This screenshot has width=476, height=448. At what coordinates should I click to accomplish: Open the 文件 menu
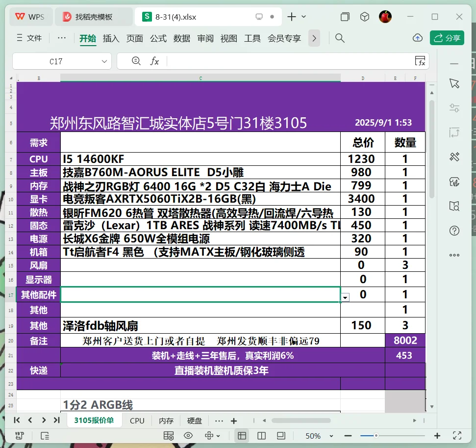(29, 38)
